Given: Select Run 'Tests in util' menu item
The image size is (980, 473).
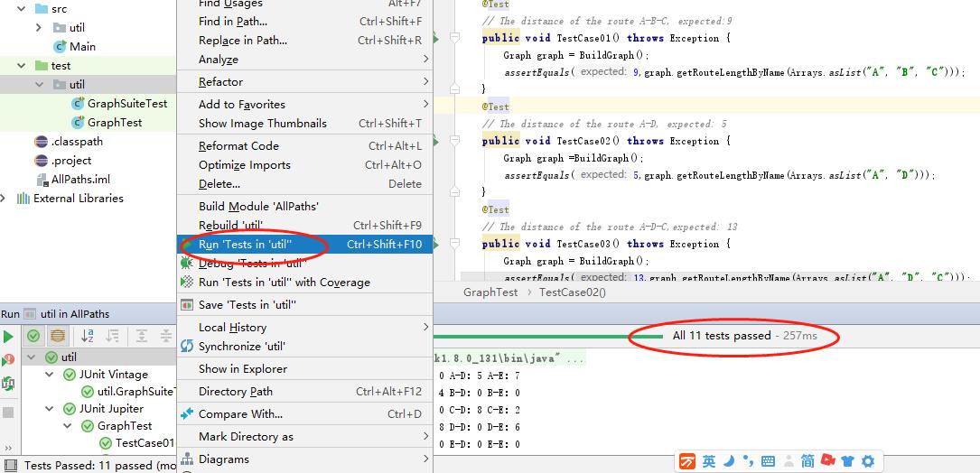Looking at the screenshot, I should coord(245,245).
